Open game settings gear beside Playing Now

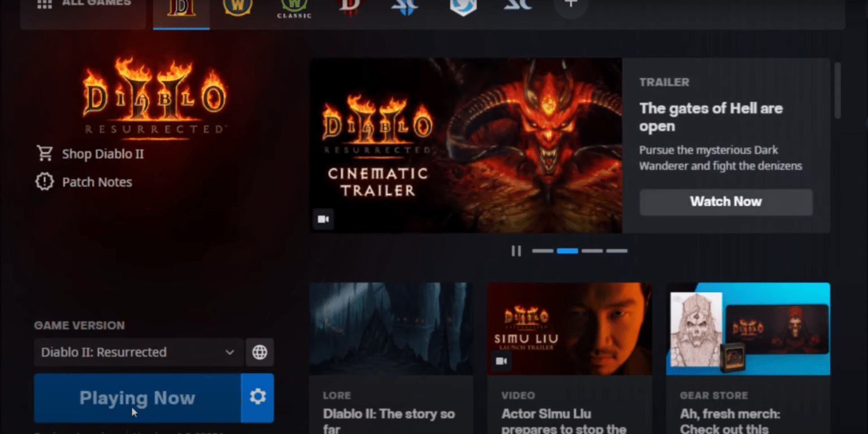(258, 398)
